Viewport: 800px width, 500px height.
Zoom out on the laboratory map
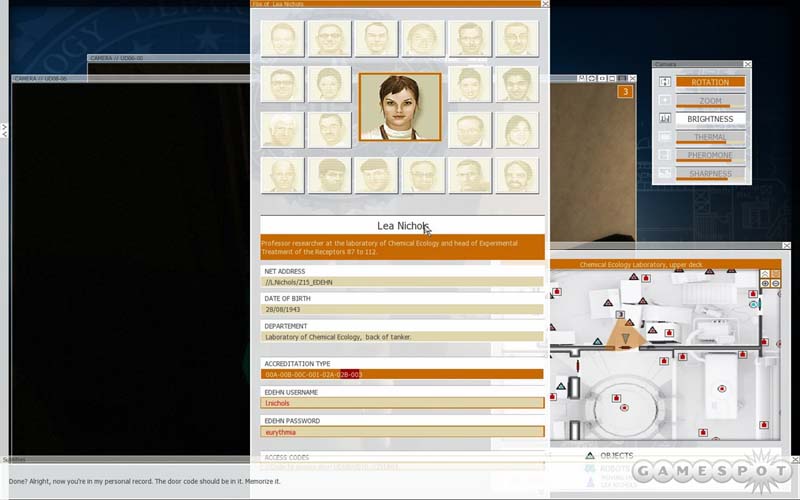pyautogui.click(x=776, y=284)
